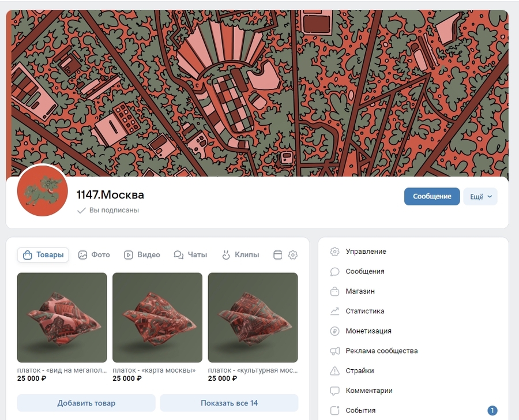This screenshot has height=420, width=519.
Task: Open the Статистика chart sidebar item
Action: (364, 311)
